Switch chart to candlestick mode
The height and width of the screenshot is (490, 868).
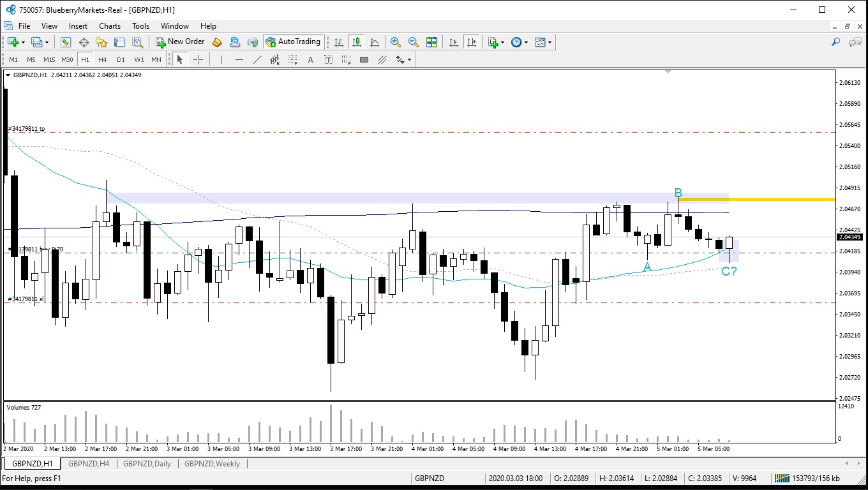357,42
